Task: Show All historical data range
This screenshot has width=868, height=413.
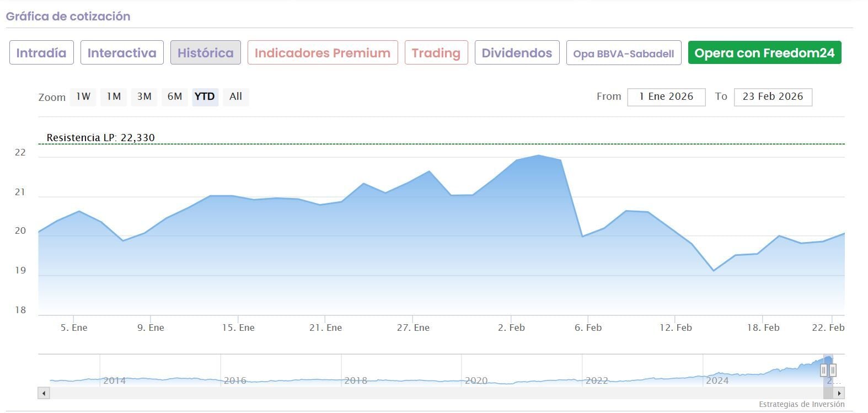Action: [x=236, y=96]
